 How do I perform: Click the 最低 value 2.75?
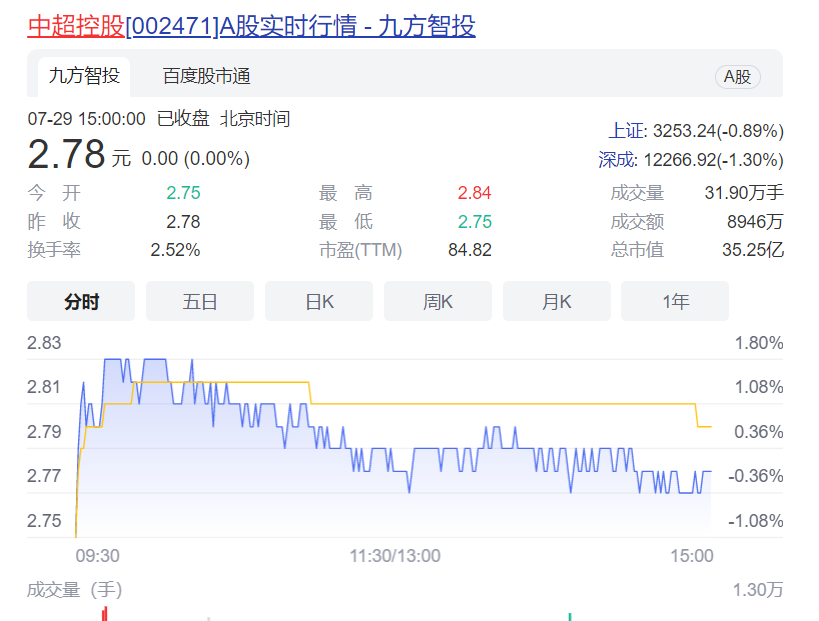475,222
